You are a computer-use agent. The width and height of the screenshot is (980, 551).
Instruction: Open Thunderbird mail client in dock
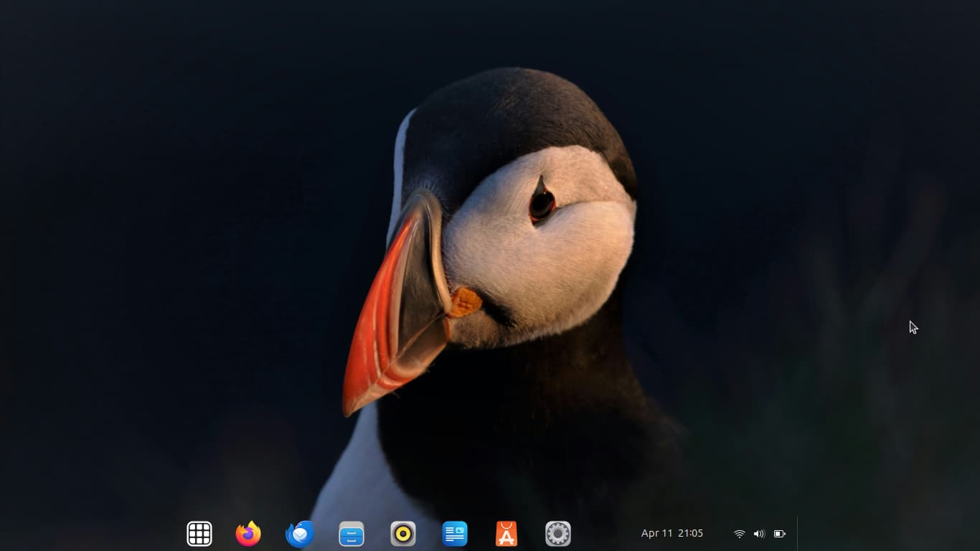tap(300, 534)
